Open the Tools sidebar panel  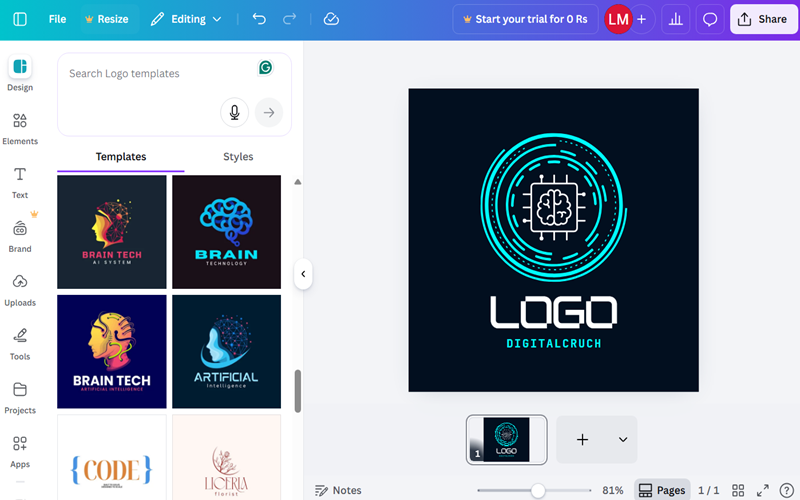(x=20, y=344)
